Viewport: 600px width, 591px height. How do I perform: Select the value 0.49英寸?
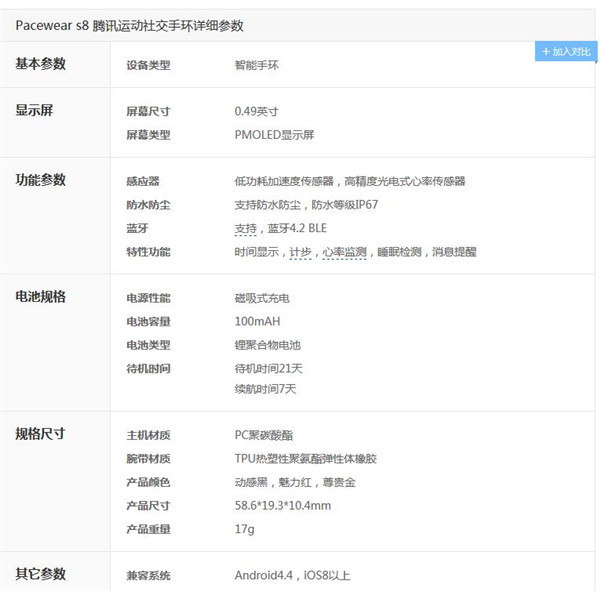[x=256, y=112]
